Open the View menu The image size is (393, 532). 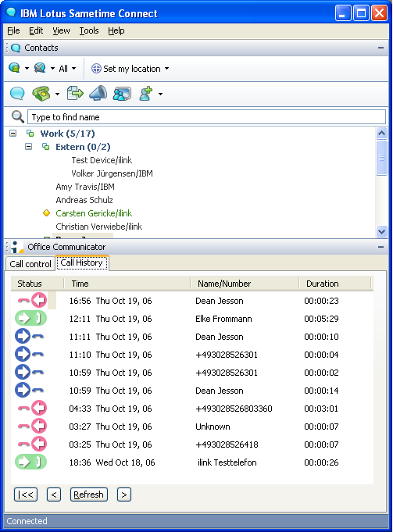point(61,30)
